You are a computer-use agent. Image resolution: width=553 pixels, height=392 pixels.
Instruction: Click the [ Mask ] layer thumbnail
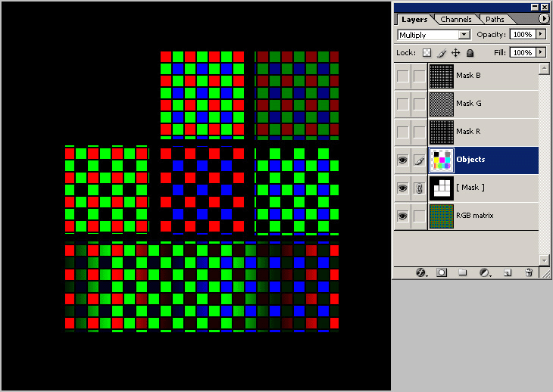tap(442, 188)
